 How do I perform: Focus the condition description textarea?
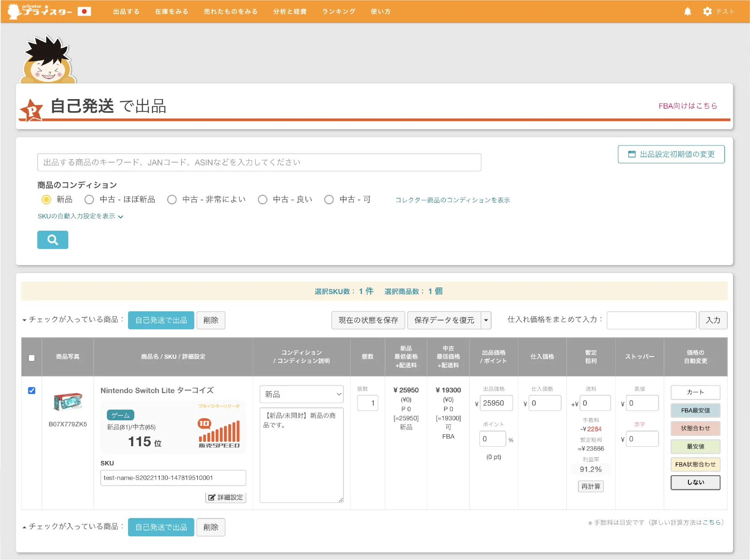coord(302,455)
